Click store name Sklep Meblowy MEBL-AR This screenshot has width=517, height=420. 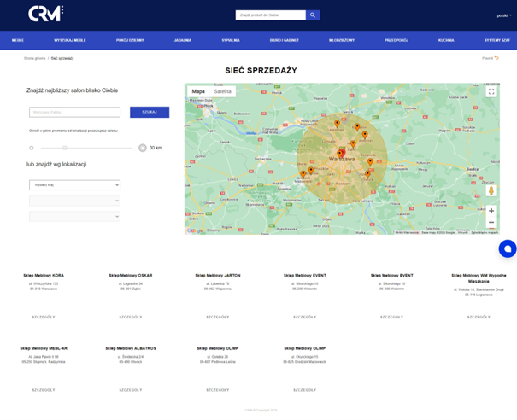pos(44,348)
